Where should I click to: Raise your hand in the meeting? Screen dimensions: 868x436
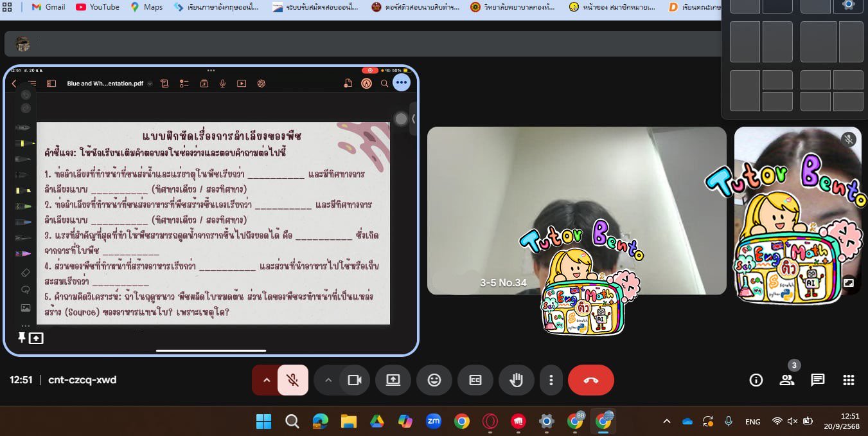[x=516, y=380]
